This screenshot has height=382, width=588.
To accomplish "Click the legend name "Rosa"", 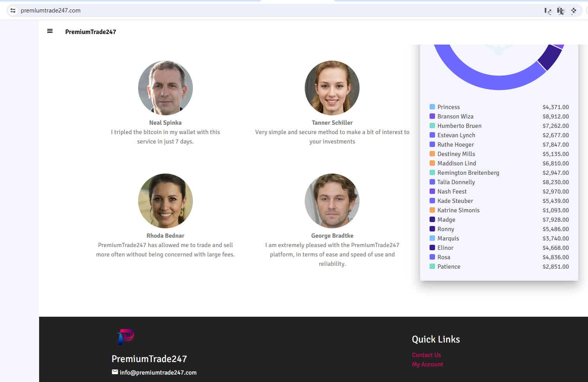I will [444, 257].
